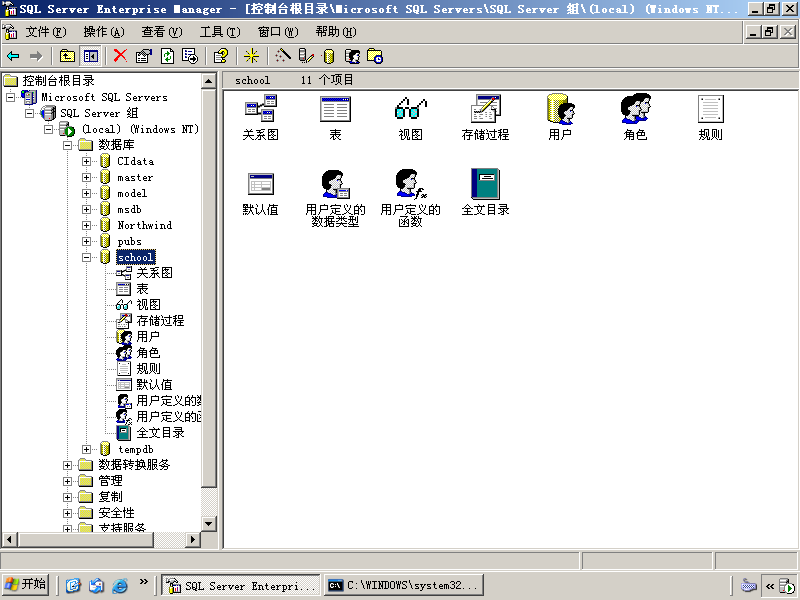Click the yellow New star toolbar icon

pos(251,56)
